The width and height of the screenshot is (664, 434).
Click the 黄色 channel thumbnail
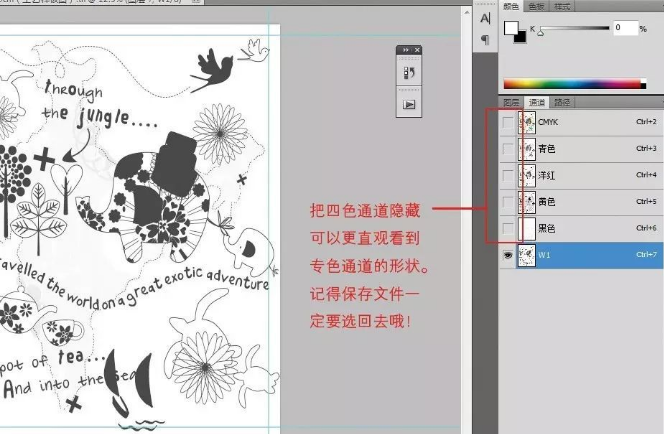527,202
